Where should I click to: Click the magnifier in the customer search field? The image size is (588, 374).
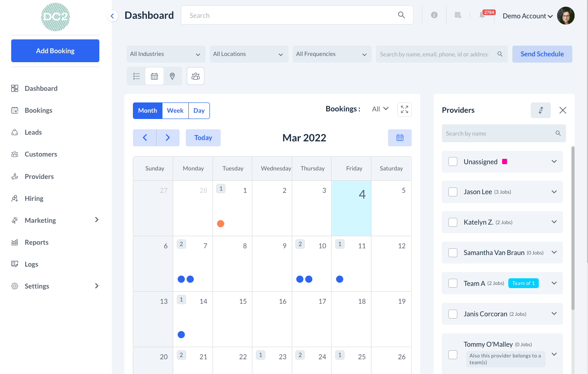click(x=500, y=54)
